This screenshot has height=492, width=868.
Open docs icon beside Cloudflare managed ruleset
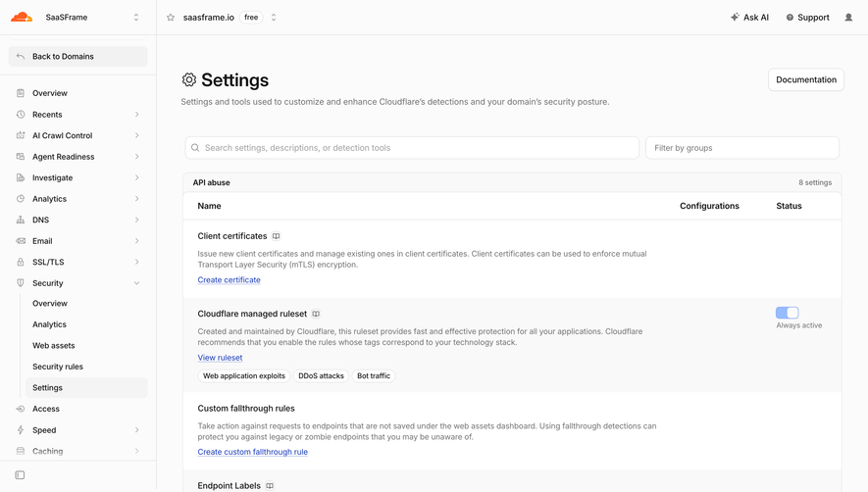(316, 314)
